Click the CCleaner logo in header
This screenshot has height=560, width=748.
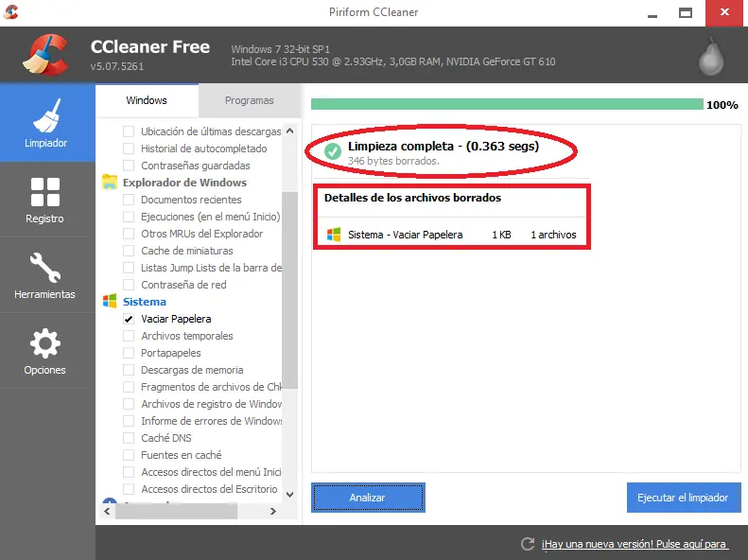coord(45,55)
